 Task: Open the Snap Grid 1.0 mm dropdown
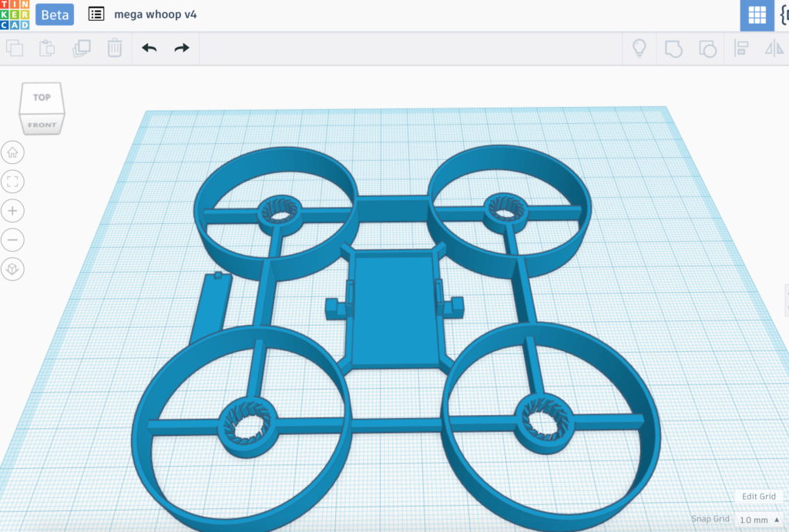pyautogui.click(x=759, y=520)
